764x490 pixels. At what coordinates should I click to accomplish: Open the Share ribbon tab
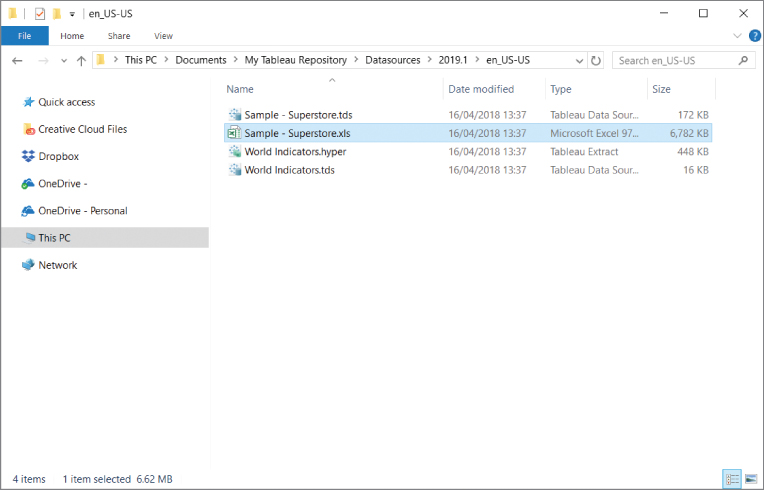pyautogui.click(x=119, y=36)
